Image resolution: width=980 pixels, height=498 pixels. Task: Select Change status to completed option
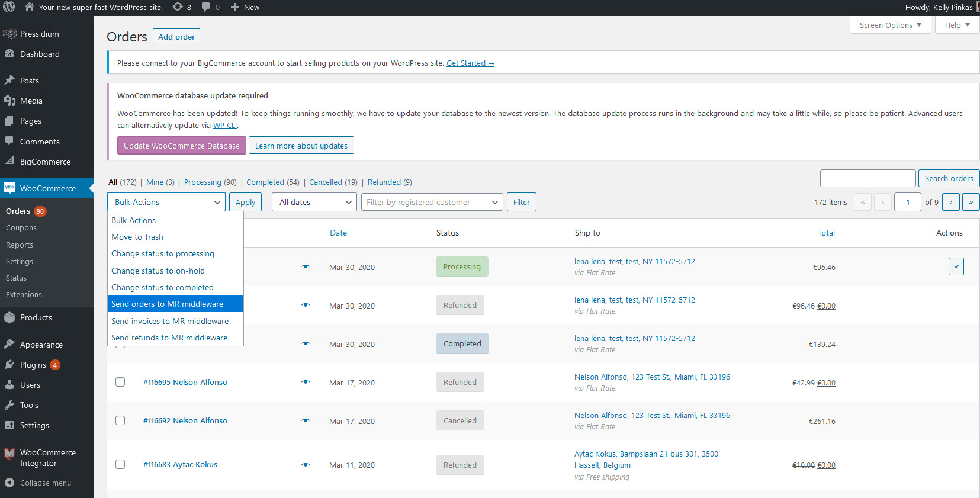175,287
